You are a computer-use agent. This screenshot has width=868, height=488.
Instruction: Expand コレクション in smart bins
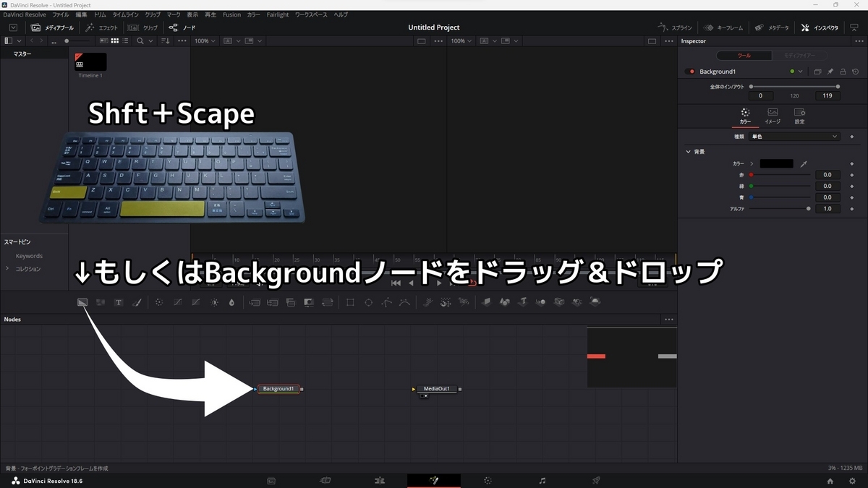(x=7, y=268)
